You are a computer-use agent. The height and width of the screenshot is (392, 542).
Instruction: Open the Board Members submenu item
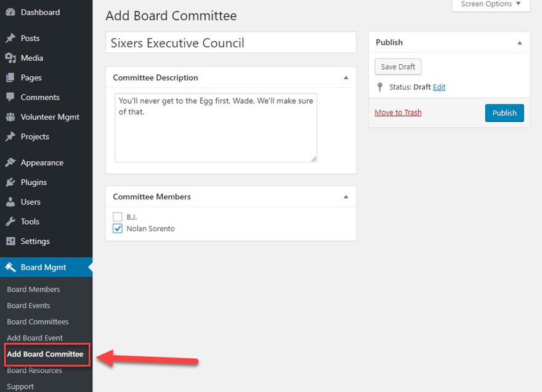(x=33, y=289)
